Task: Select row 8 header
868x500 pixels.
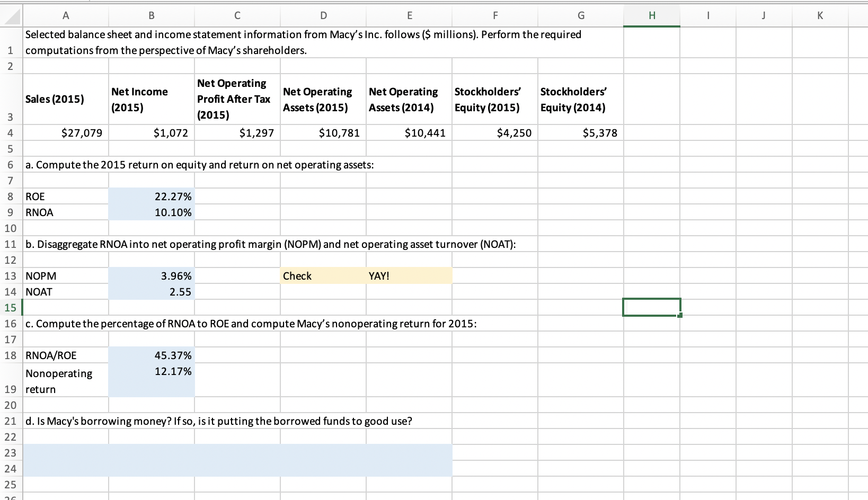Action: tap(11, 197)
